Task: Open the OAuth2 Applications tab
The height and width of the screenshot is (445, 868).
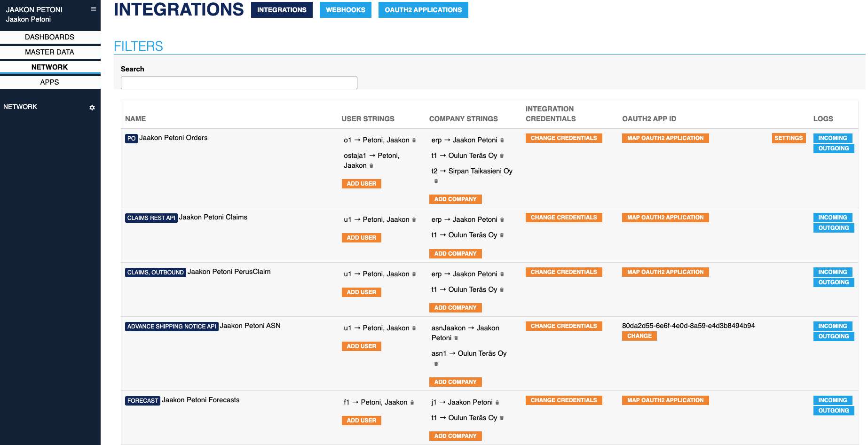Action: pos(423,10)
